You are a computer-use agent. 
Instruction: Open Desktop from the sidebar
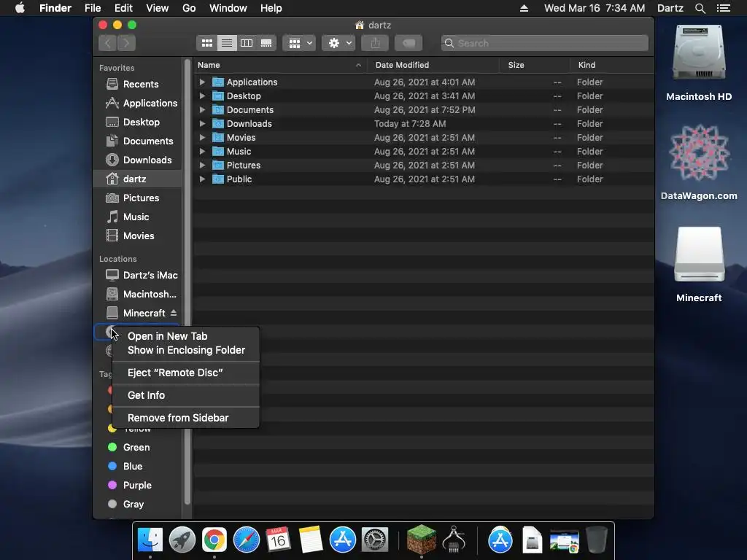click(x=138, y=122)
